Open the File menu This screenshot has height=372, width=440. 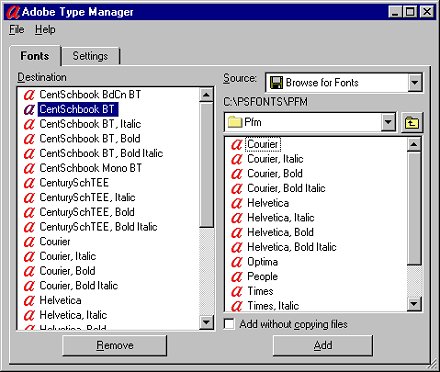17,30
